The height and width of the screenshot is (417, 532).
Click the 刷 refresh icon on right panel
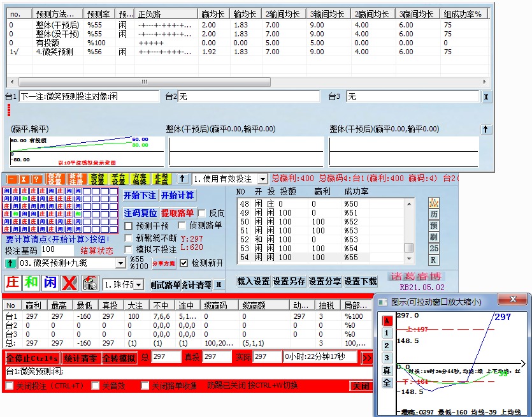pyautogui.click(x=433, y=235)
